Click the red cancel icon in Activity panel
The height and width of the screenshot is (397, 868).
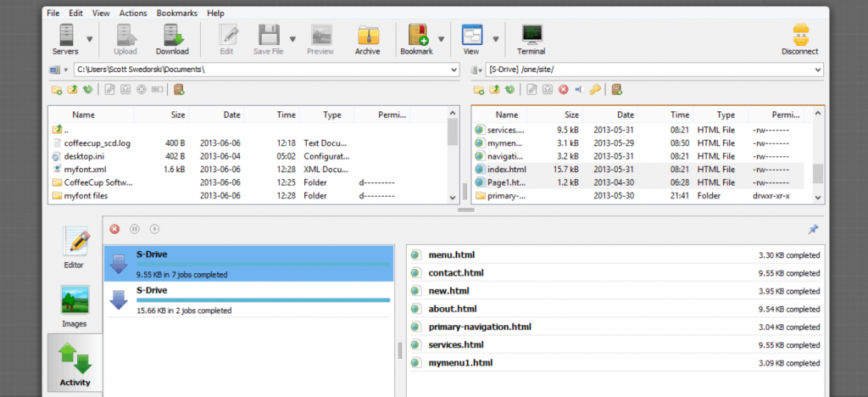coord(114,228)
